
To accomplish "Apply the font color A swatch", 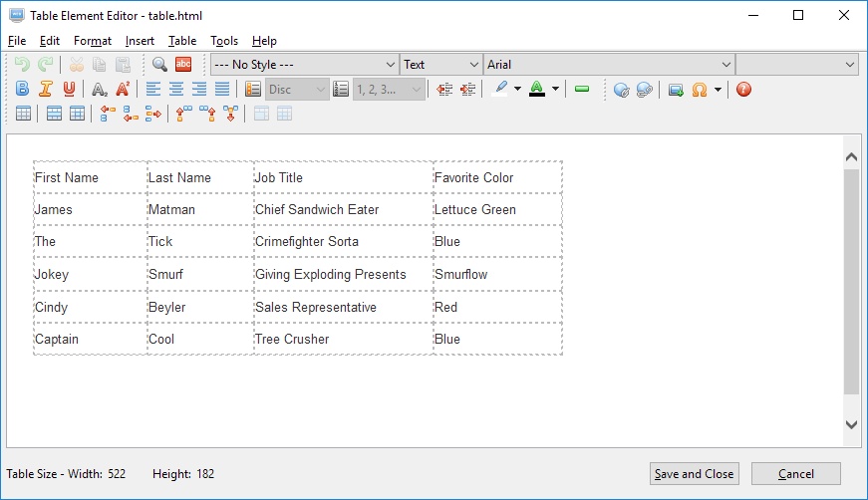I will 537,89.
